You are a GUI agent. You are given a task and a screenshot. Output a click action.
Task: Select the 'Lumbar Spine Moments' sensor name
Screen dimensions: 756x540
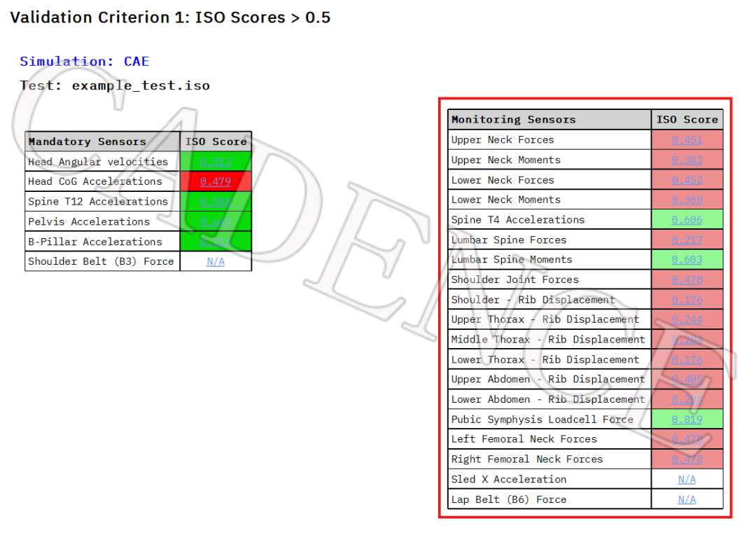[x=512, y=260]
